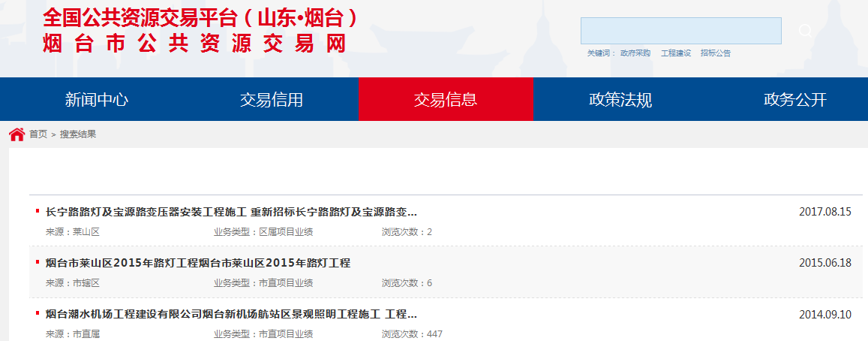Image resolution: width=868 pixels, height=341 pixels.
Task: Go to the 交易信用 section
Action: [272, 100]
